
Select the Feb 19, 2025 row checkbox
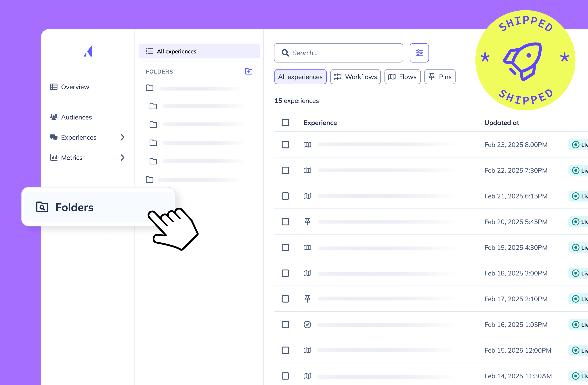coord(285,247)
